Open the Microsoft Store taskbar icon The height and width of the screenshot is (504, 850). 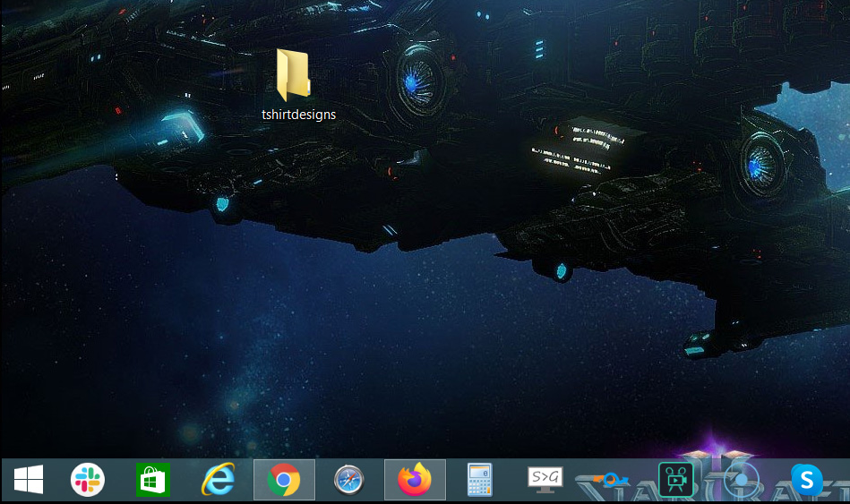152,482
